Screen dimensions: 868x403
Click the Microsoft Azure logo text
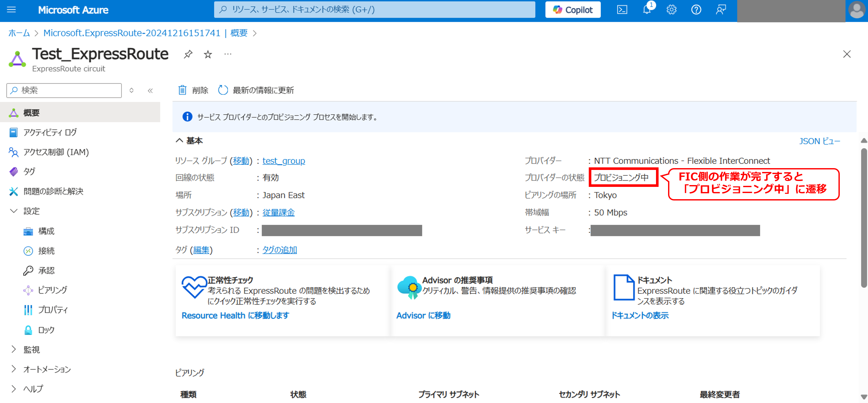click(73, 10)
